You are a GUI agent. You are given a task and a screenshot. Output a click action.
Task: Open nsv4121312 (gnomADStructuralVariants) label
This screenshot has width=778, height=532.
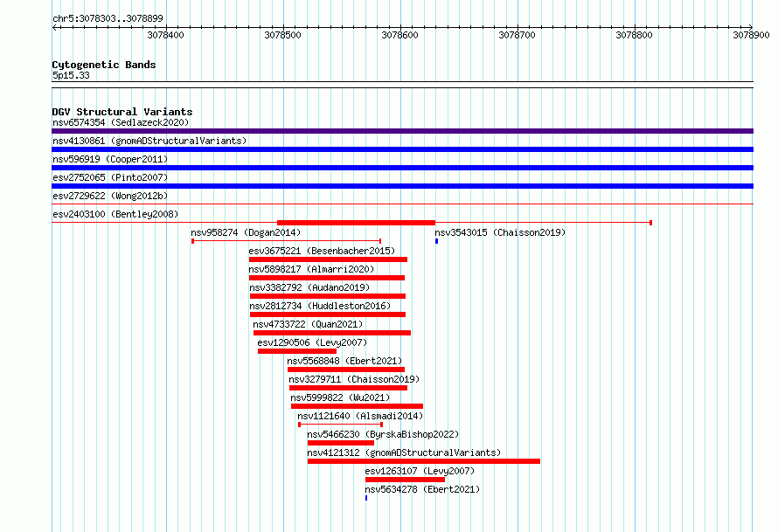[x=404, y=453]
